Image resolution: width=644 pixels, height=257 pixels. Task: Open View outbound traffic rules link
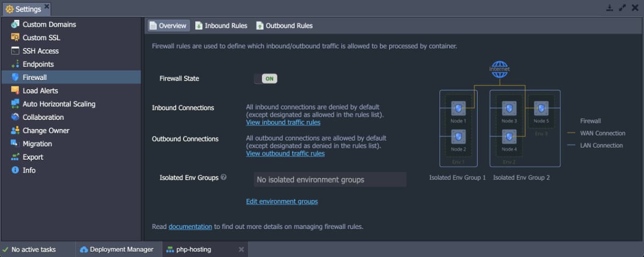coord(285,154)
